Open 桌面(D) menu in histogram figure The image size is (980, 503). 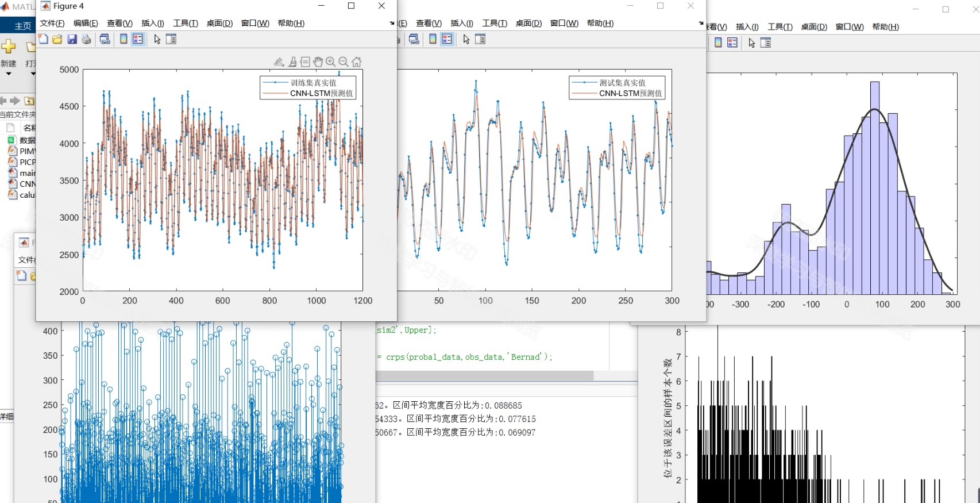(814, 26)
